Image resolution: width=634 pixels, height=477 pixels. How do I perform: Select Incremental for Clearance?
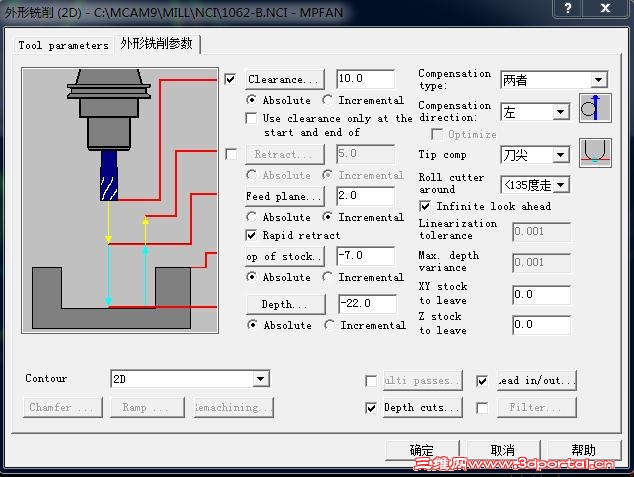click(328, 99)
